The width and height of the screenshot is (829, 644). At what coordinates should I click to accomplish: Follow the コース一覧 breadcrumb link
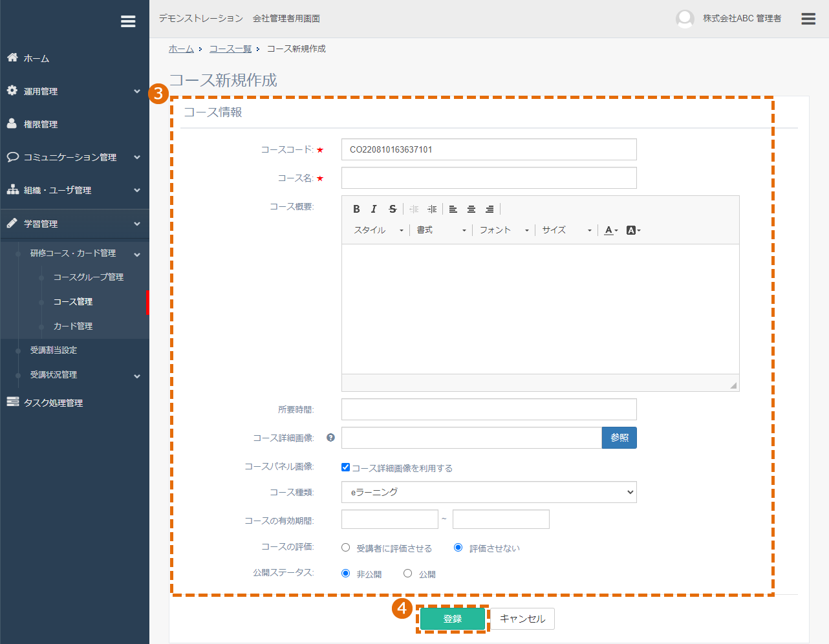pos(230,48)
